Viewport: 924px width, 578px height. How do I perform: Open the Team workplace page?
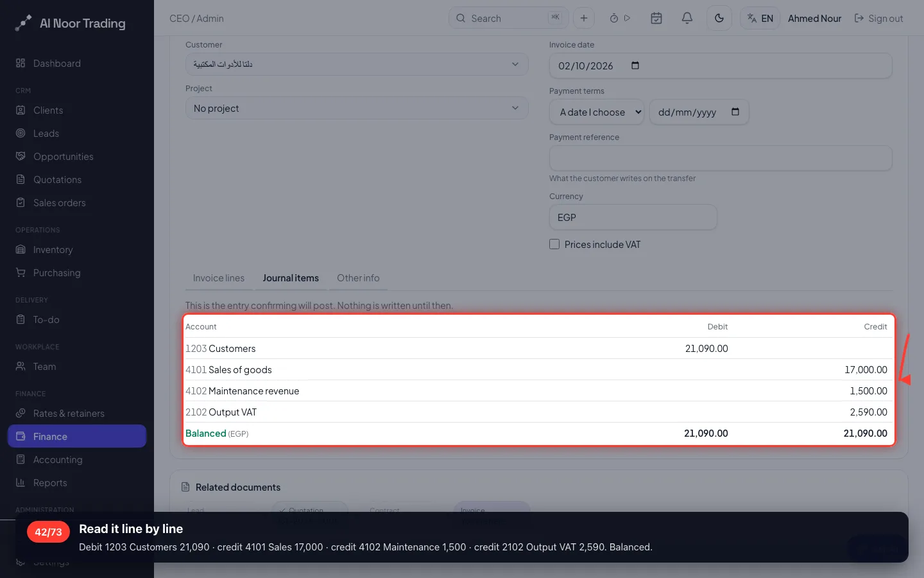coord(77,367)
